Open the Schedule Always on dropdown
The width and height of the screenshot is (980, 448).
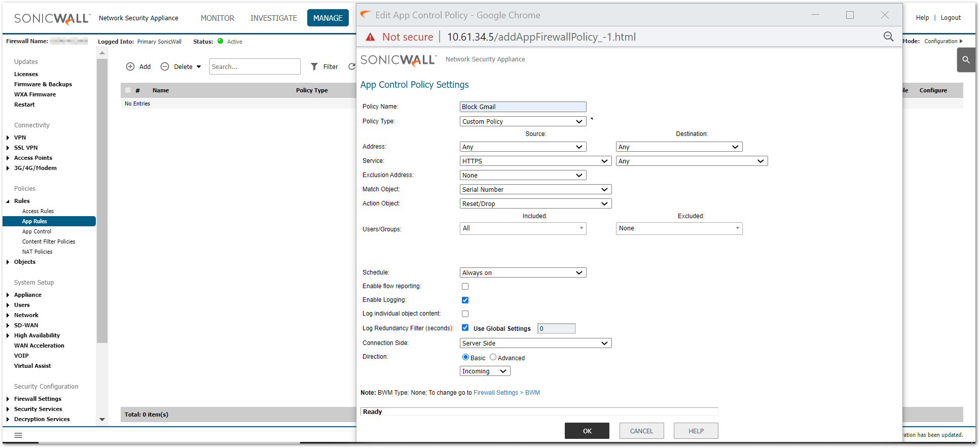pyautogui.click(x=523, y=272)
